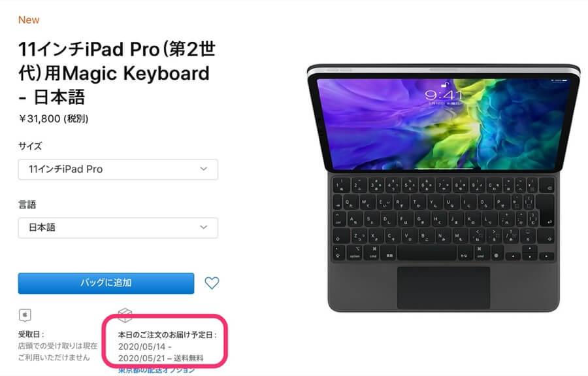
Task: Click the delivery date 2020/05/14 text
Action: 142,347
